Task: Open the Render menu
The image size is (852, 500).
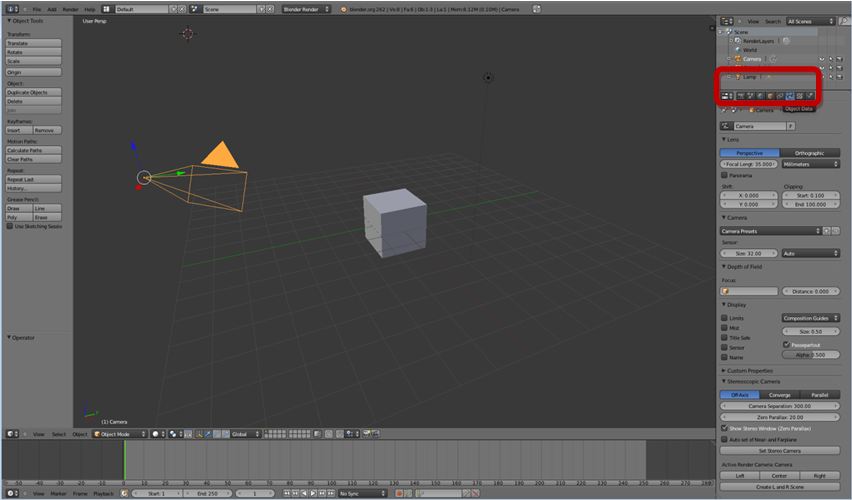Action: point(70,9)
